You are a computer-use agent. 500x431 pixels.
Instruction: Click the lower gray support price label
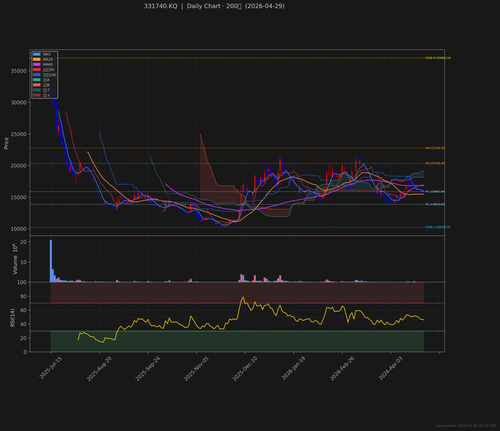pos(435,204)
